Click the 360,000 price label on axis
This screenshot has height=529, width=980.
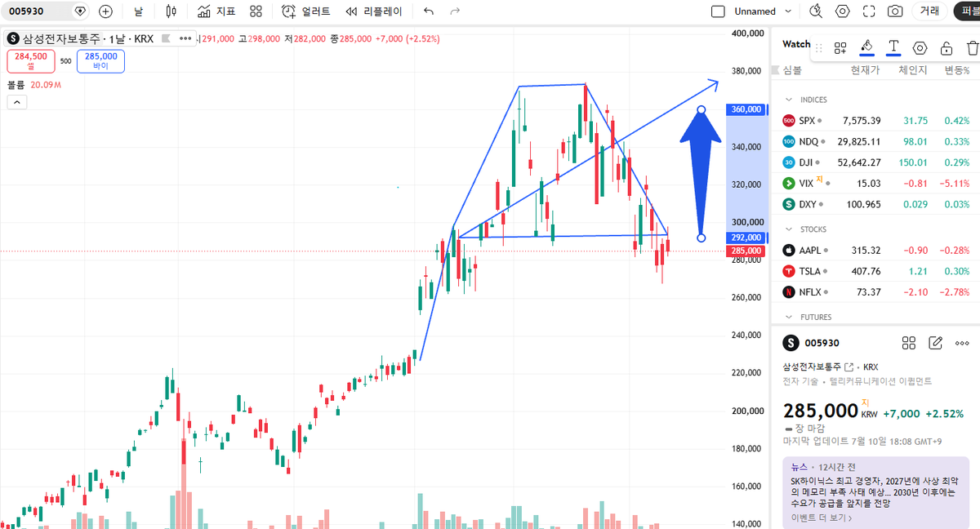pos(745,109)
